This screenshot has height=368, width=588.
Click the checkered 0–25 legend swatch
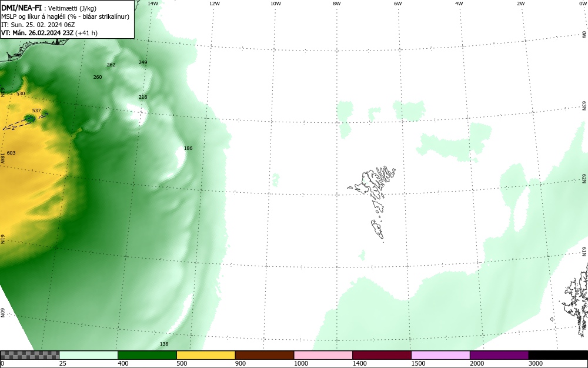click(29, 355)
